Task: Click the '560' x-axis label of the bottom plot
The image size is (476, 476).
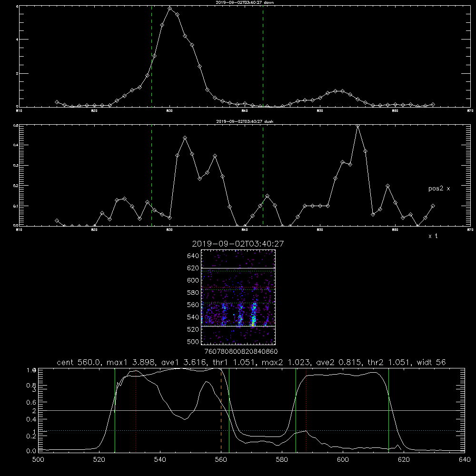Action: 221,460
